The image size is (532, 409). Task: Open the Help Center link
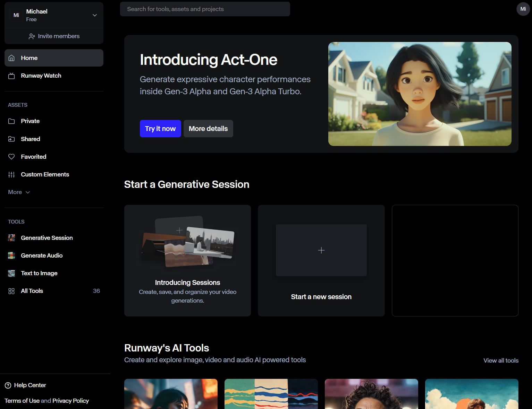pyautogui.click(x=26, y=385)
